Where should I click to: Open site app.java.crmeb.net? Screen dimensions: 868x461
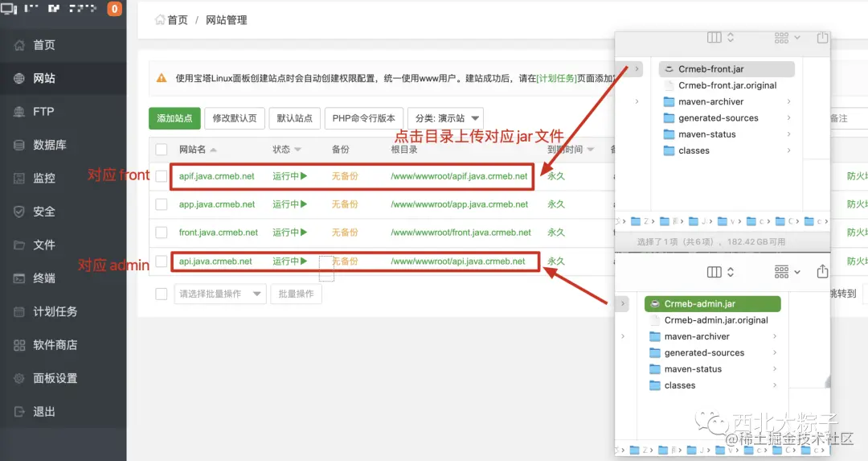(217, 204)
